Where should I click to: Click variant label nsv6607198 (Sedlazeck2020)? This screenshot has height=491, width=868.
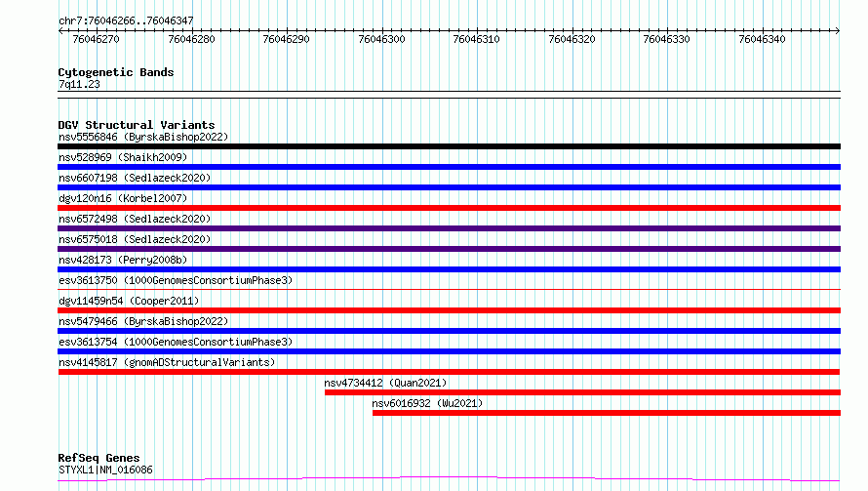click(135, 178)
